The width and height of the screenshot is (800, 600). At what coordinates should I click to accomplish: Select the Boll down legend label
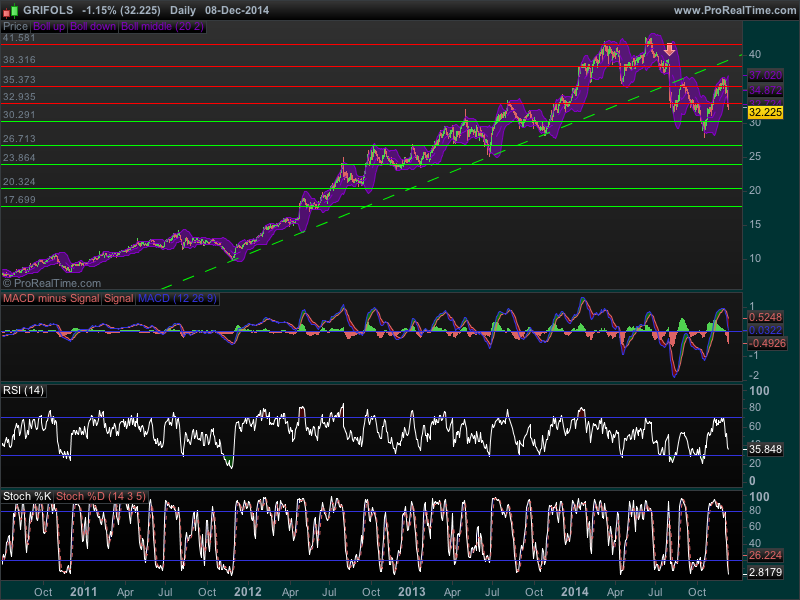tap(93, 27)
